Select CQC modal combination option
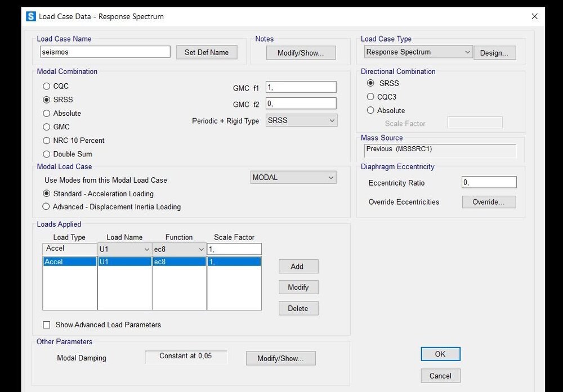The height and width of the screenshot is (392, 563). tap(47, 86)
